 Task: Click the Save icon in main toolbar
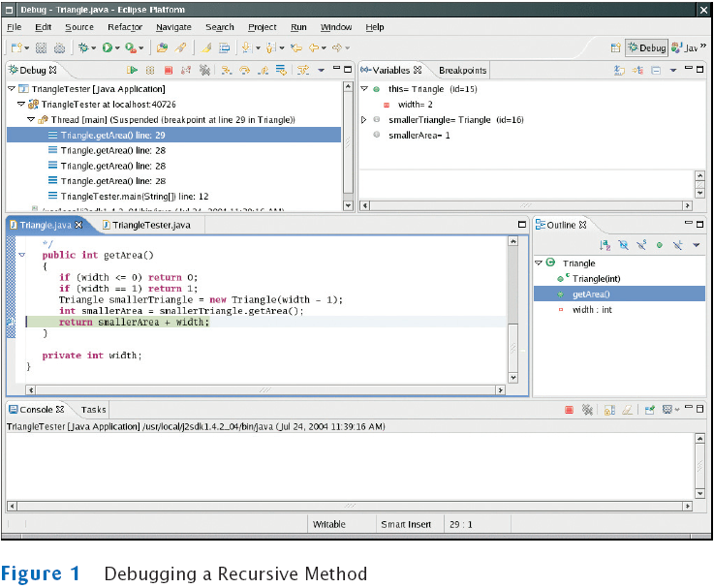click(41, 47)
